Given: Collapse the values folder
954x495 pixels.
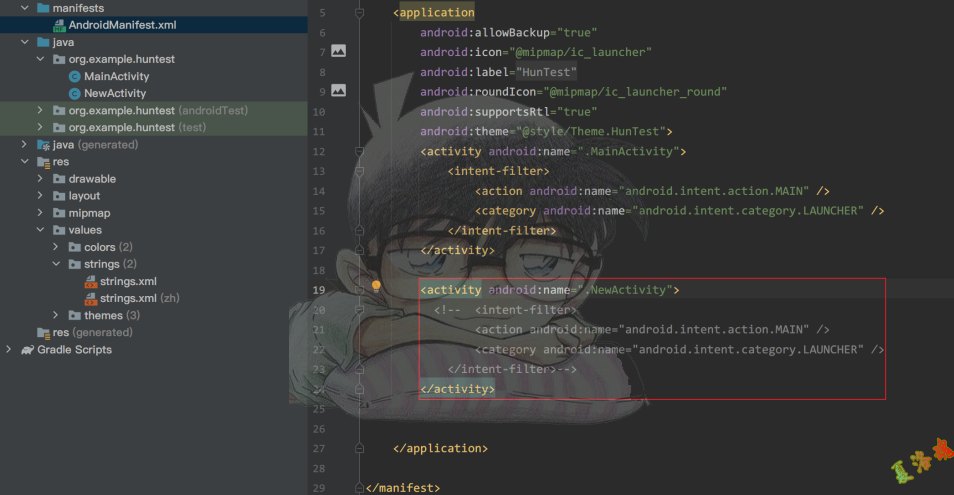Looking at the screenshot, I should [x=41, y=230].
